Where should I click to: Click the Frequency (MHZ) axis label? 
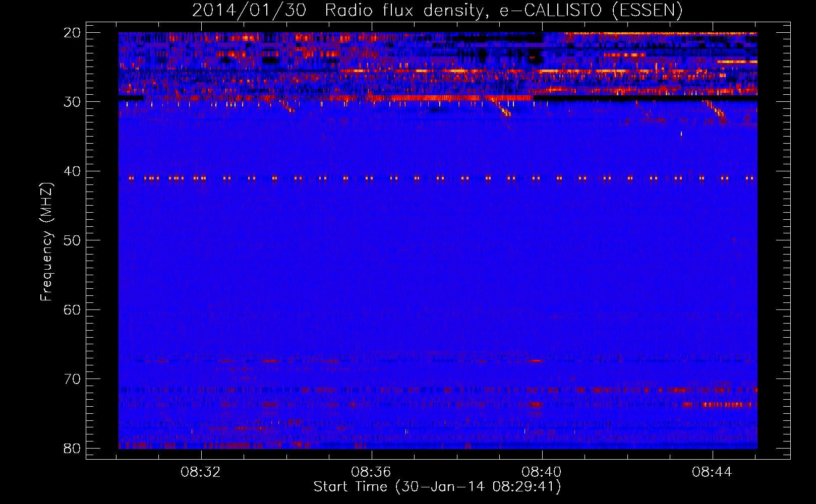click(46, 242)
